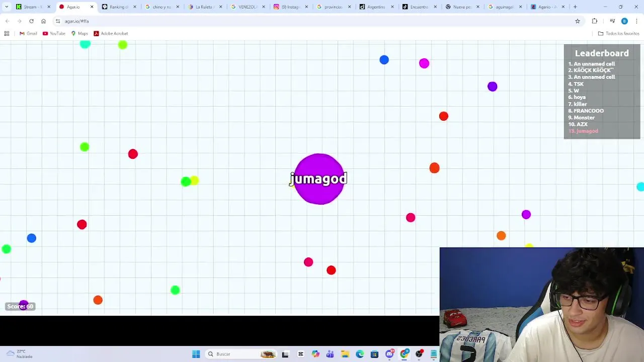Open the weather widget showing 22°C
Viewport: 644px width, 362px height.
pyautogui.click(x=19, y=354)
